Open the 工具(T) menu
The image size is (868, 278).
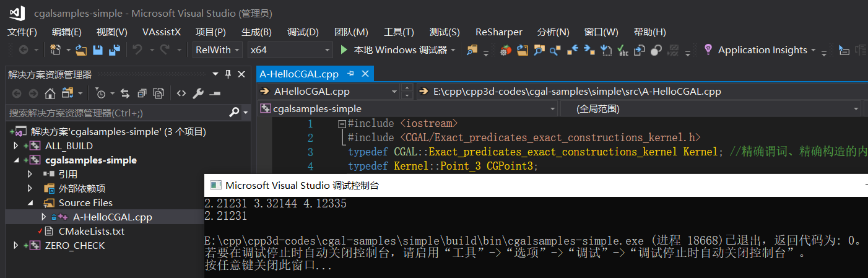pos(400,32)
